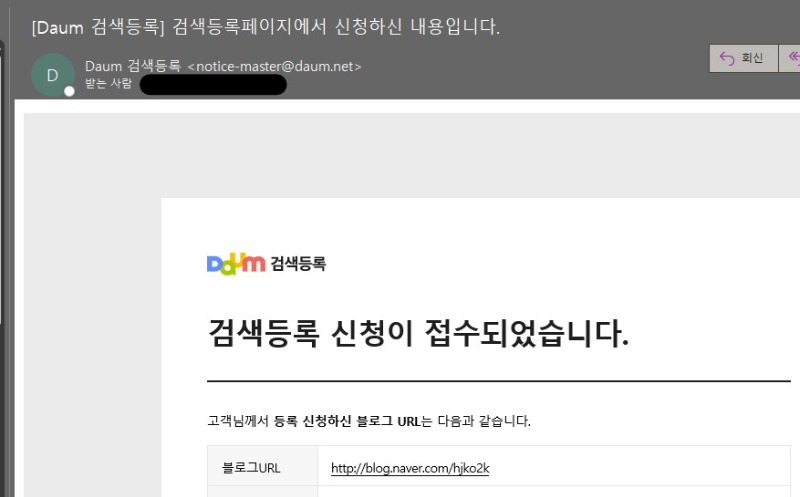
Task: Click the reply-all arrows button
Action: pos(790,58)
